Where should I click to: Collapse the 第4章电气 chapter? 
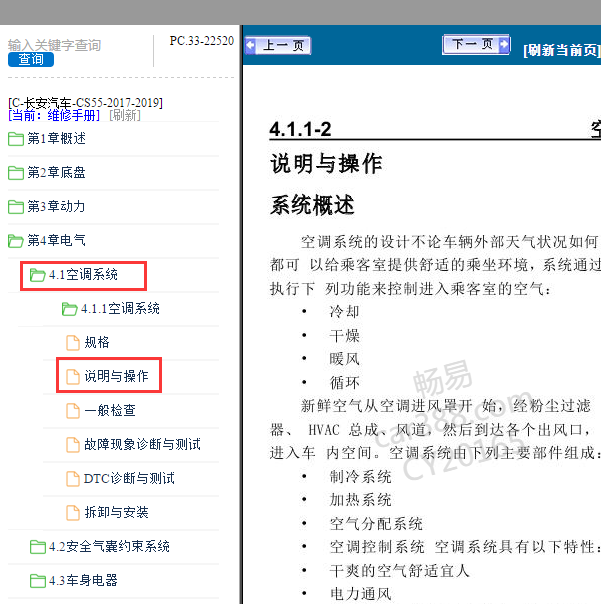[56, 241]
